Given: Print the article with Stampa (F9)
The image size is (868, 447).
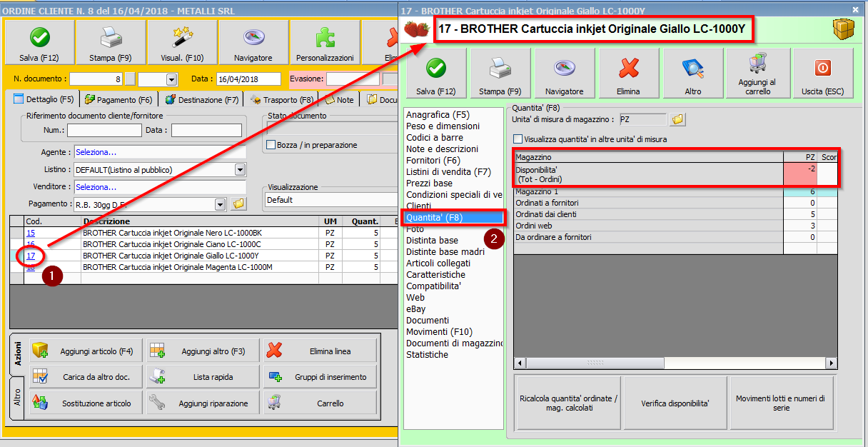Looking at the screenshot, I should [500, 73].
